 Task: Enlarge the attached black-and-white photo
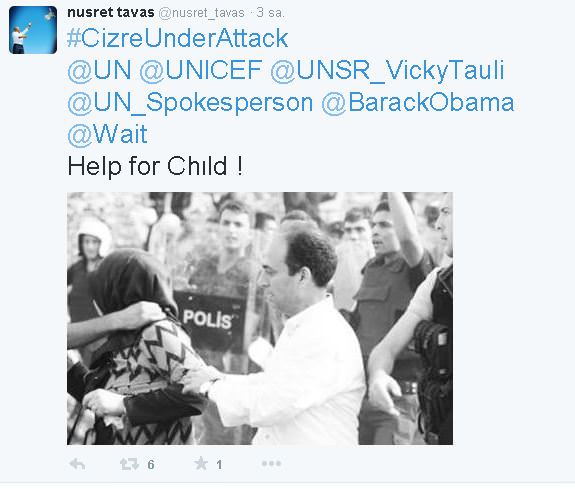click(x=260, y=318)
